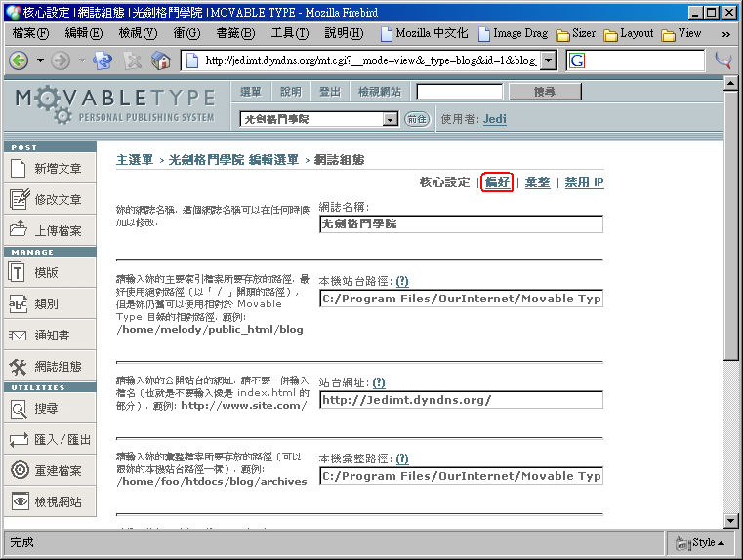The width and height of the screenshot is (743, 560).
Task: Click the 光劍格鬥學院 編輯選單 breadcrumb link
Action: pyautogui.click(x=233, y=160)
